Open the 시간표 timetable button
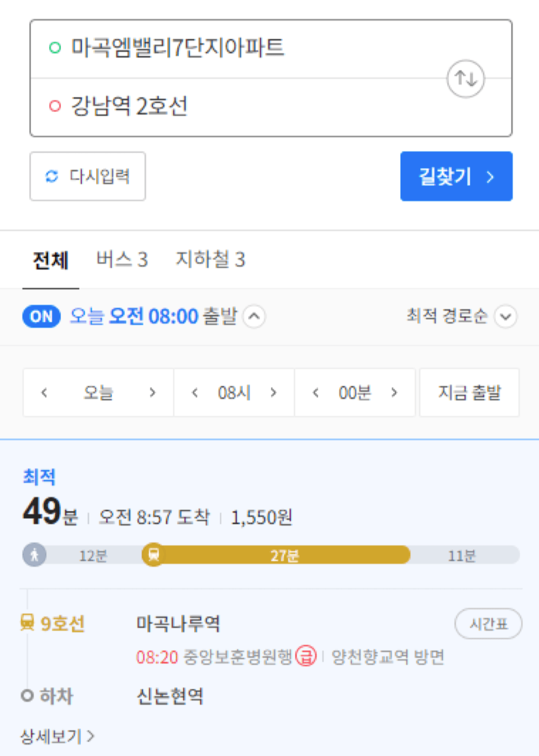The width and height of the screenshot is (539, 756). (489, 624)
